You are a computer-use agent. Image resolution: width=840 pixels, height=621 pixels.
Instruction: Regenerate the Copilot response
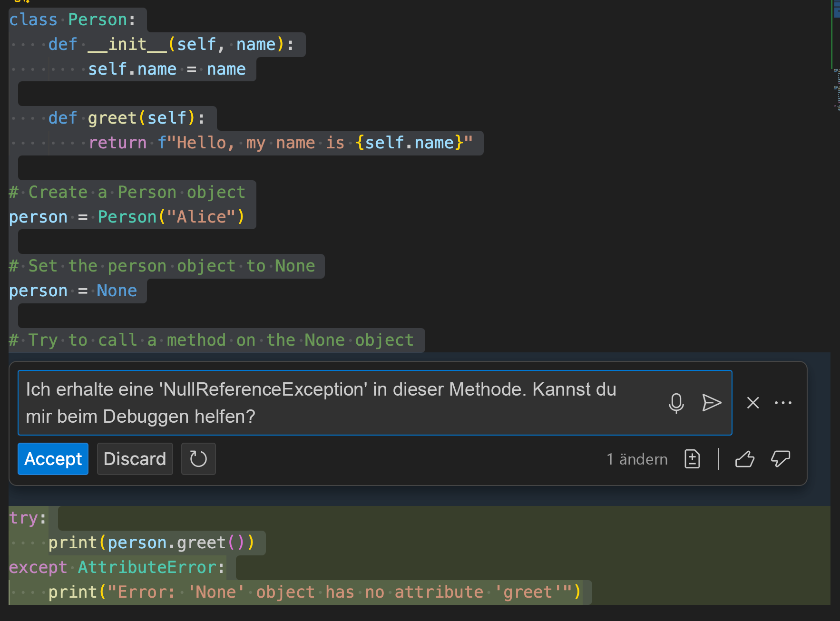[x=198, y=459]
